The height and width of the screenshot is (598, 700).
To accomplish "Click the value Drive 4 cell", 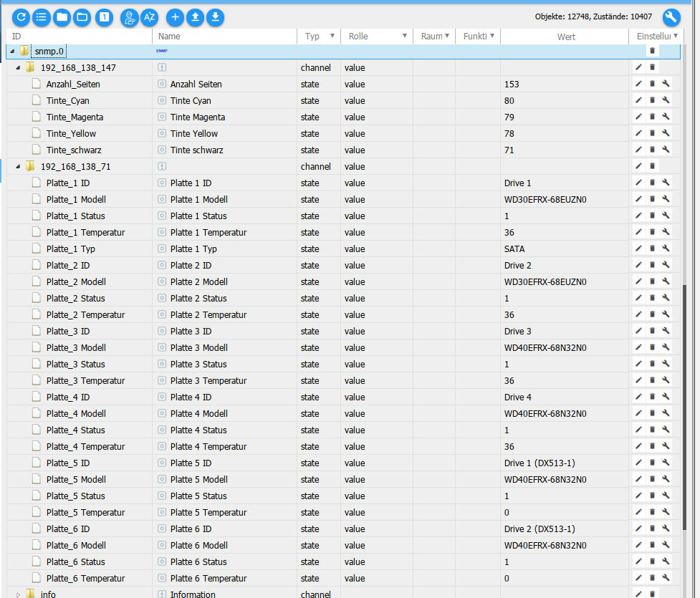I will (565, 397).
